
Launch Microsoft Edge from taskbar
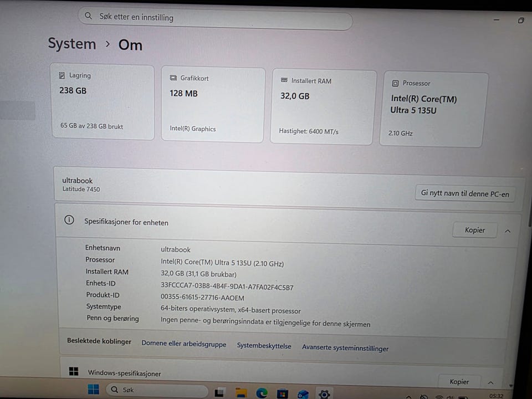pyautogui.click(x=262, y=393)
